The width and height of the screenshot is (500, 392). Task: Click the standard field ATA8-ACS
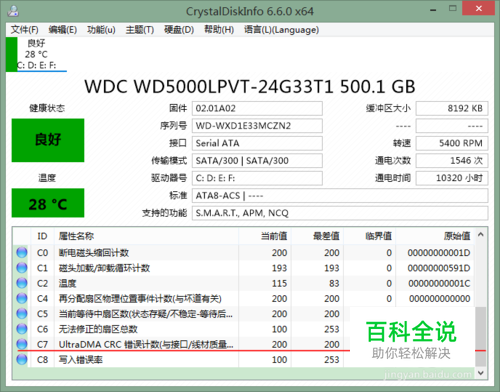point(340,195)
